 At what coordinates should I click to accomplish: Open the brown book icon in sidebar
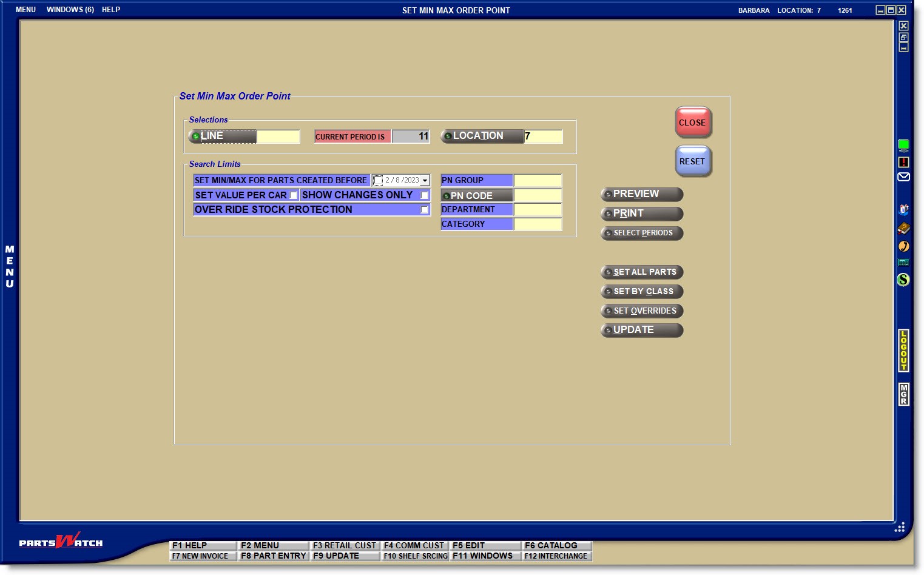(x=903, y=228)
